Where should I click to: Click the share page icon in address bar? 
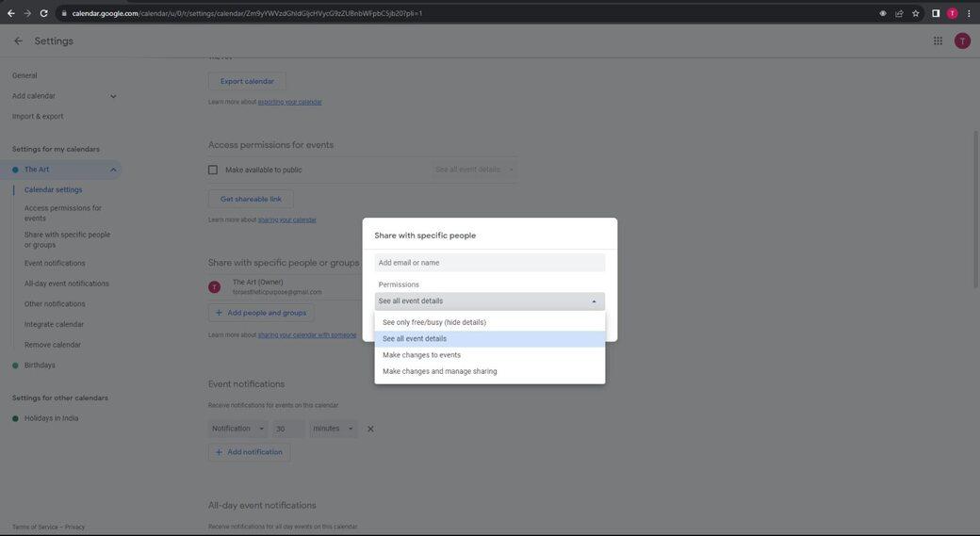[899, 13]
